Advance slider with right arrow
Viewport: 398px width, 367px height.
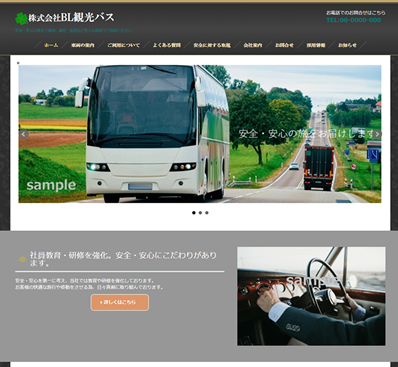[x=377, y=134]
